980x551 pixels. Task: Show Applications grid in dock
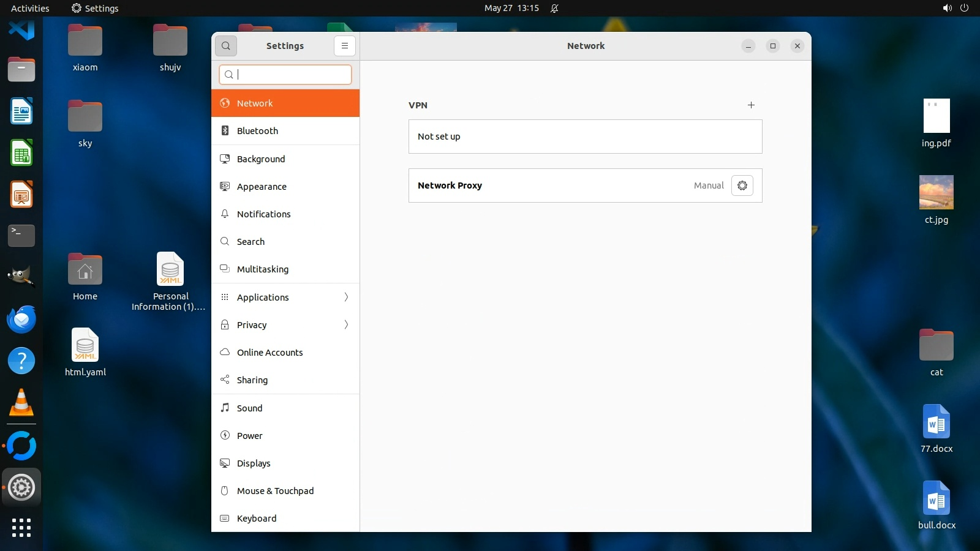pyautogui.click(x=21, y=528)
